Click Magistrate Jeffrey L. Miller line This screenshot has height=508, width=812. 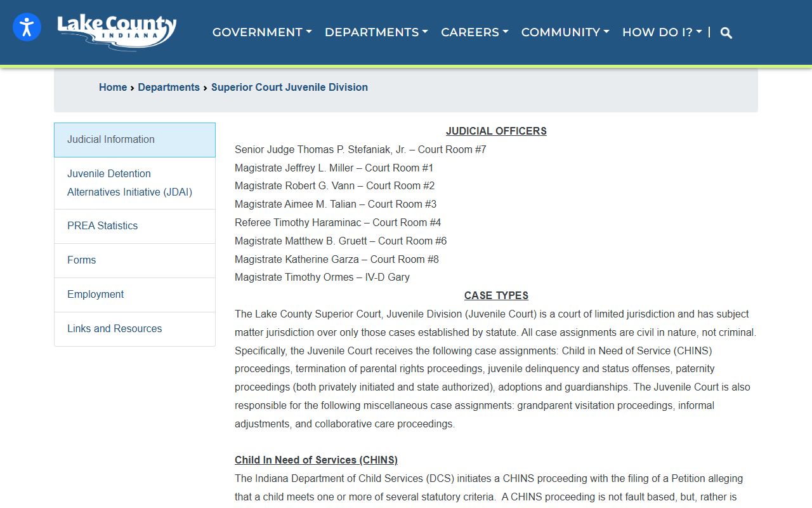tap(334, 168)
